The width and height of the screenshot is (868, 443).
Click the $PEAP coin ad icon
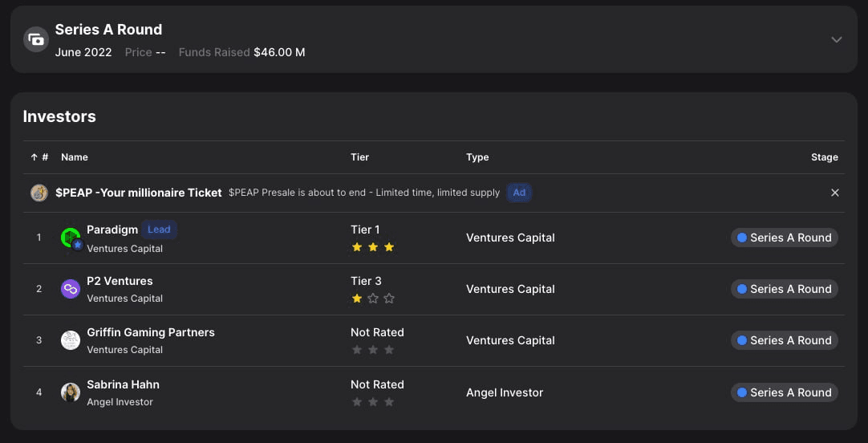point(39,193)
